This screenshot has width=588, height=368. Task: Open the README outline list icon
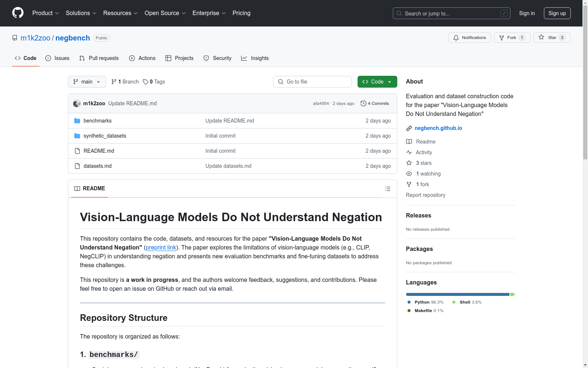tap(388, 189)
